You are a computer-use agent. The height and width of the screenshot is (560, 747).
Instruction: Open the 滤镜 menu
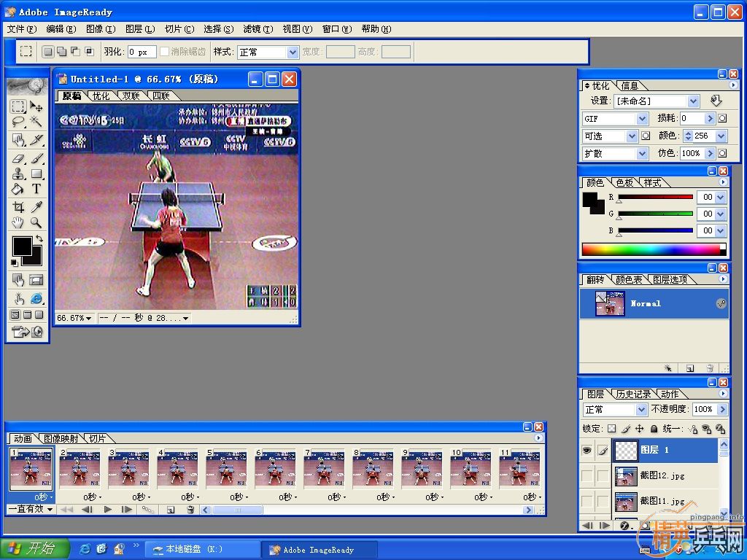(258, 29)
